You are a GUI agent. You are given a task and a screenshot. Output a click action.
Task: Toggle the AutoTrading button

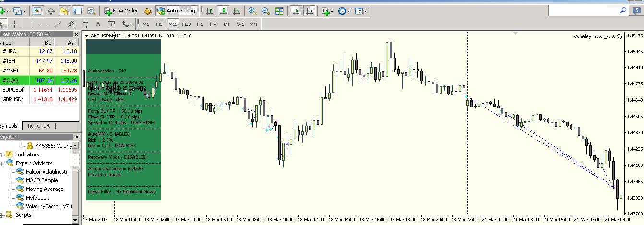click(176, 11)
